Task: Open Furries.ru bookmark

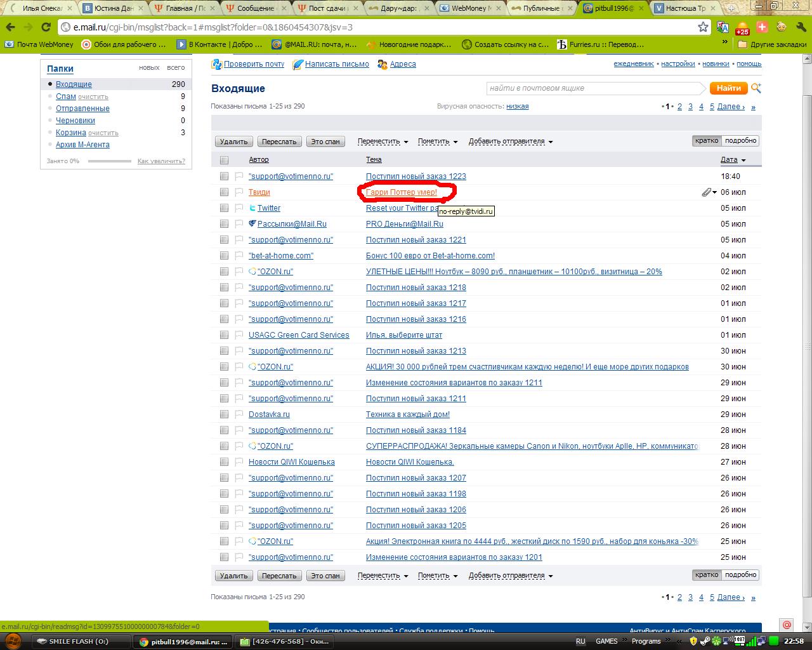Action: pyautogui.click(x=600, y=44)
